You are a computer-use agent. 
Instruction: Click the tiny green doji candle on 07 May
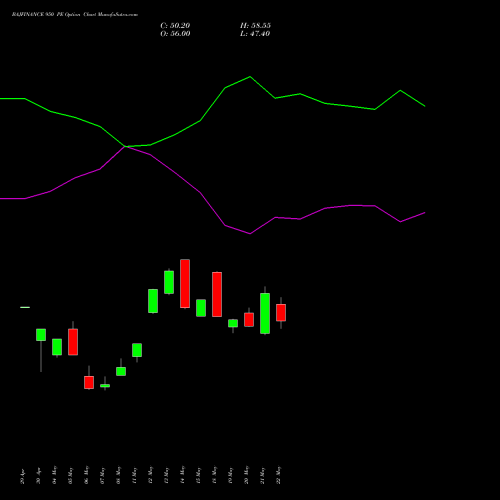105,386
